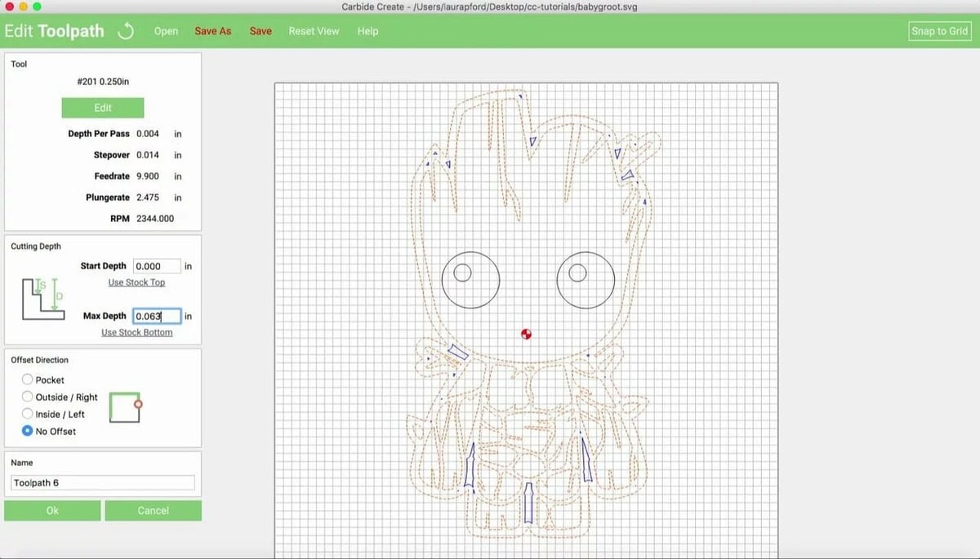The width and height of the screenshot is (980, 559).
Task: Click the toolpath Name field
Action: pos(103,483)
